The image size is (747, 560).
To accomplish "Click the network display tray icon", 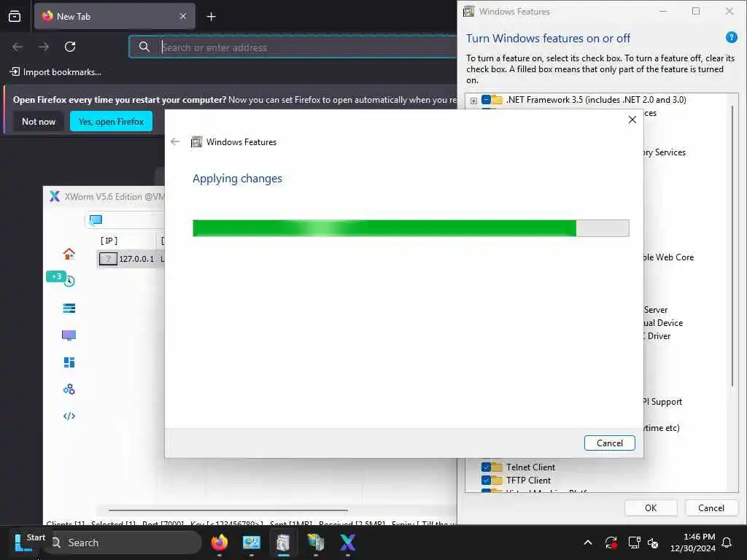I will (x=634, y=542).
